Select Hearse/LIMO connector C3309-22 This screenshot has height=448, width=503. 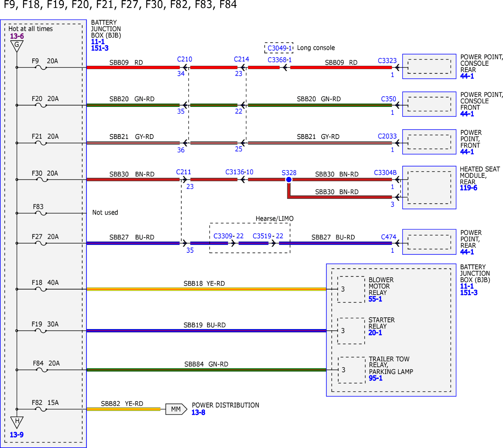point(229,236)
